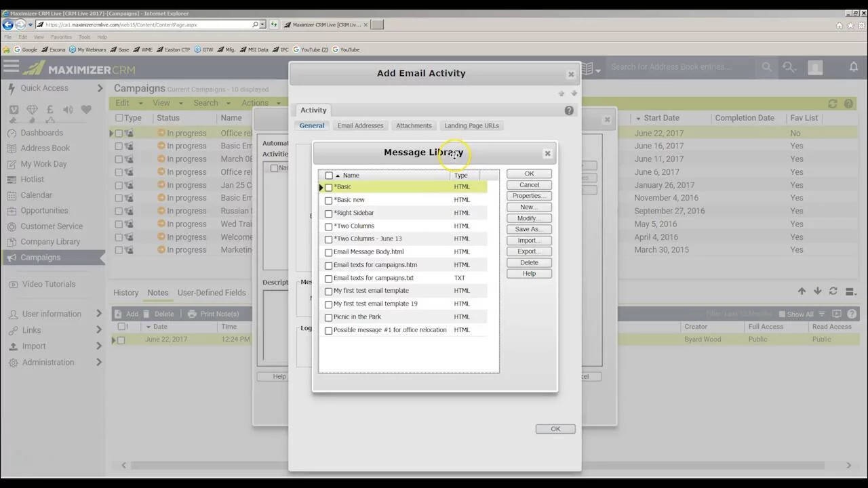Image resolution: width=868 pixels, height=488 pixels.
Task: Toggle the select-all checkbox in Name header
Action: pos(329,176)
